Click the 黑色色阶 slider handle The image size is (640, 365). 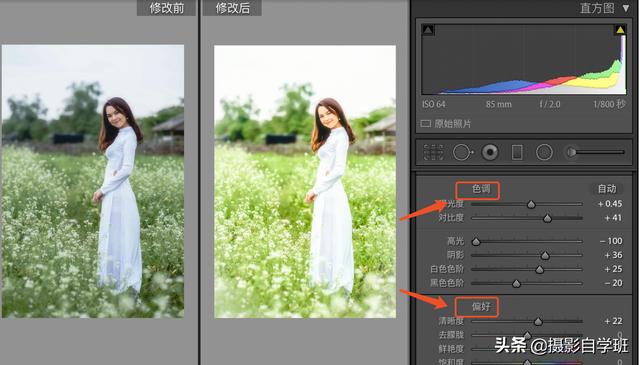pyautogui.click(x=516, y=283)
